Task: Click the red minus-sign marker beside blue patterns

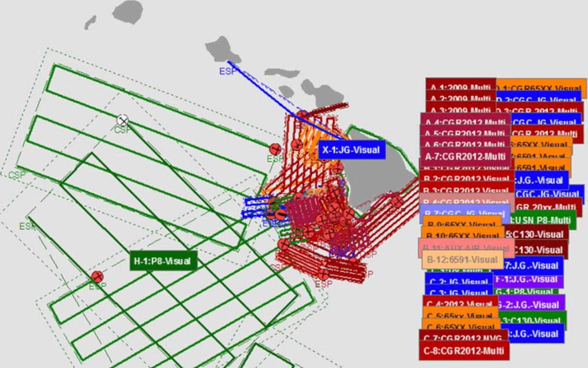Action: tap(280, 214)
